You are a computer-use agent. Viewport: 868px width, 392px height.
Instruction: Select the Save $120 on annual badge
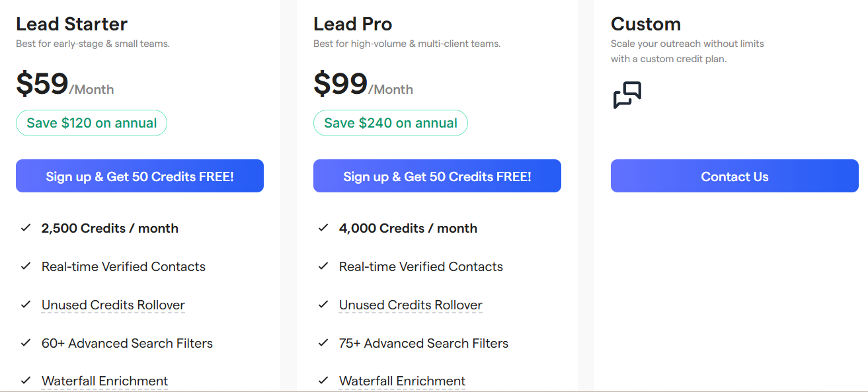click(91, 123)
